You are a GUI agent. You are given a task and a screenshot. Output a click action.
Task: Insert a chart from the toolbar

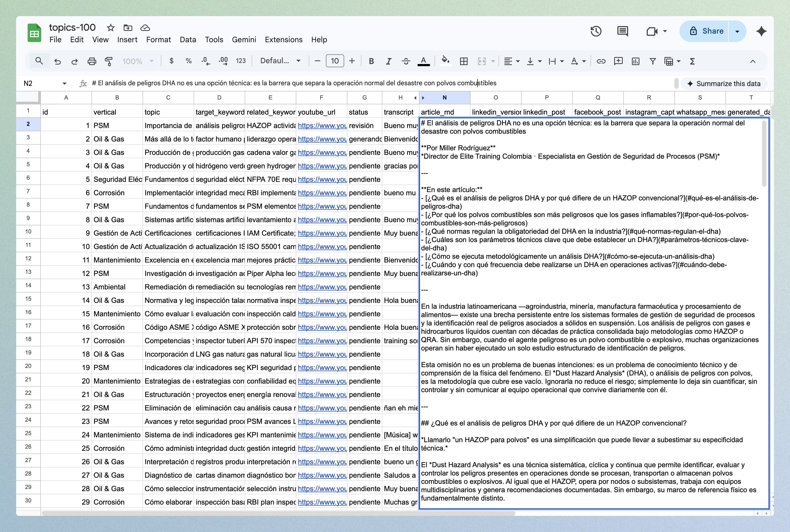tap(636, 61)
